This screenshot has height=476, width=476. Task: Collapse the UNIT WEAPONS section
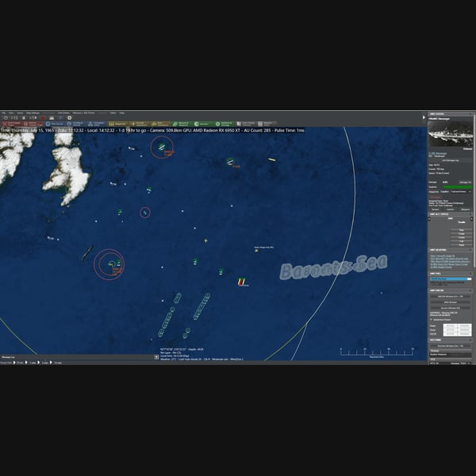470,250
